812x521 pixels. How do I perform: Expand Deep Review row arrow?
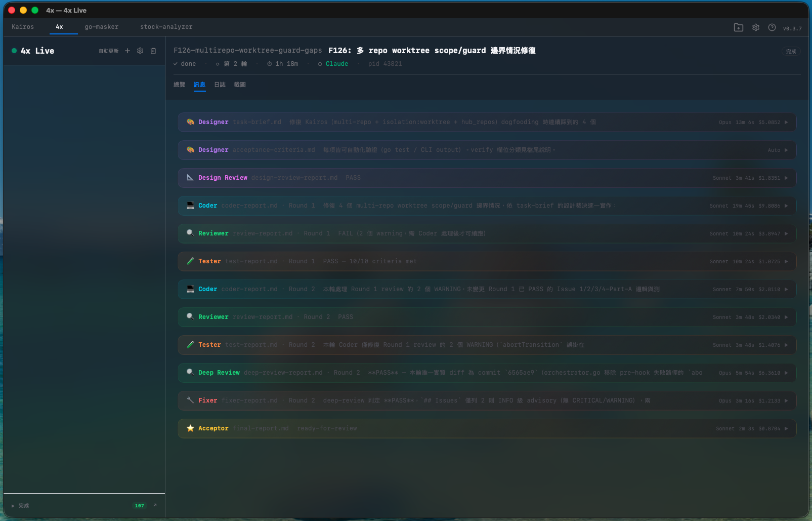pyautogui.click(x=786, y=373)
